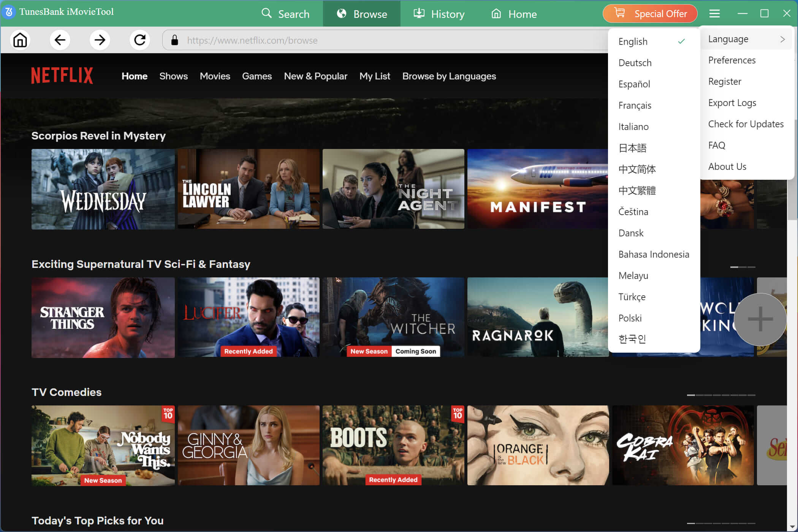Open Netflix Browse by Languages link
Image resolution: width=798 pixels, height=532 pixels.
tap(449, 76)
